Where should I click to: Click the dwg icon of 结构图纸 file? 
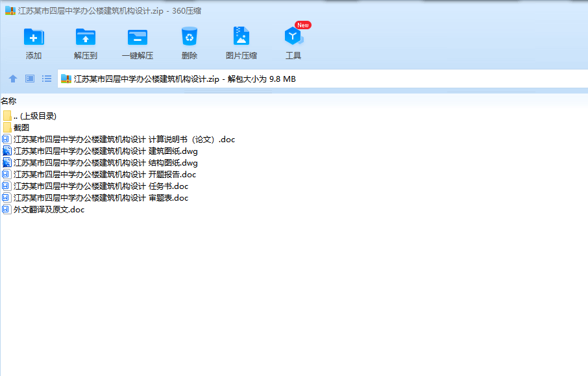[x=6, y=162]
